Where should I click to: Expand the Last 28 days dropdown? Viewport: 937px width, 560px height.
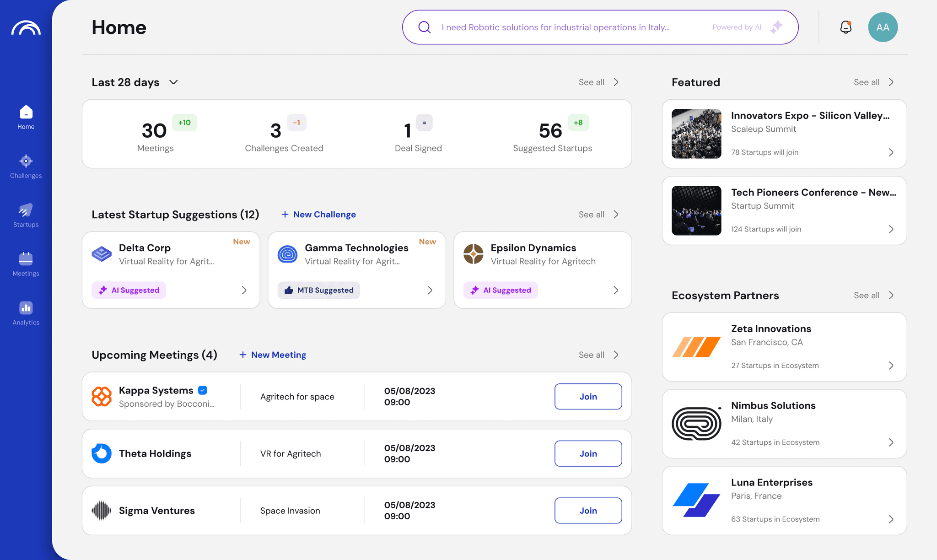(x=173, y=82)
